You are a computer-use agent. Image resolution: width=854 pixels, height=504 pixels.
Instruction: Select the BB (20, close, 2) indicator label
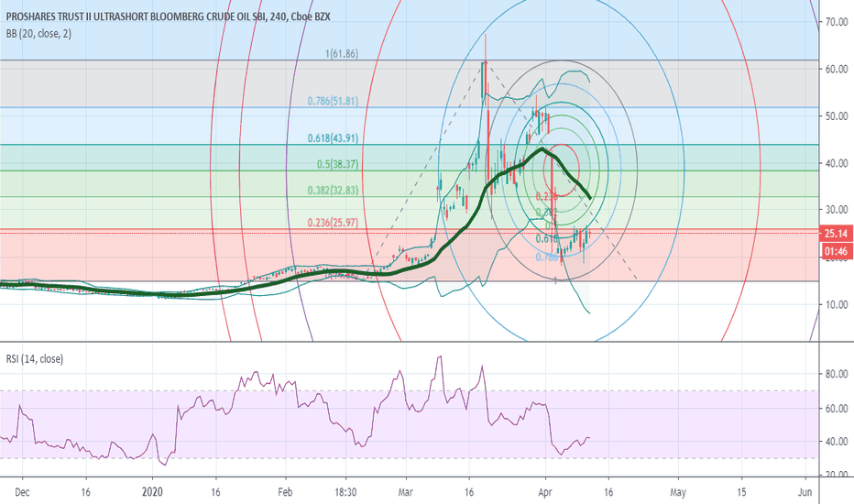pos(38,34)
